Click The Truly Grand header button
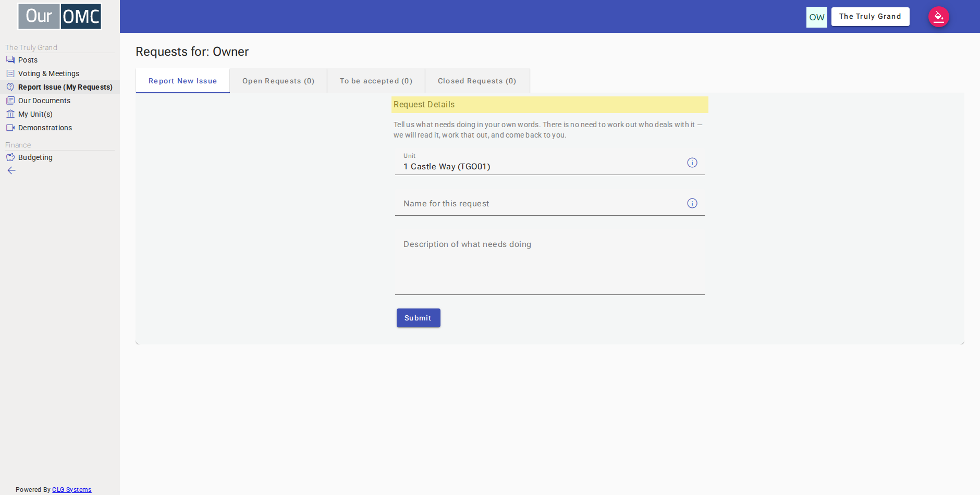 [x=870, y=17]
